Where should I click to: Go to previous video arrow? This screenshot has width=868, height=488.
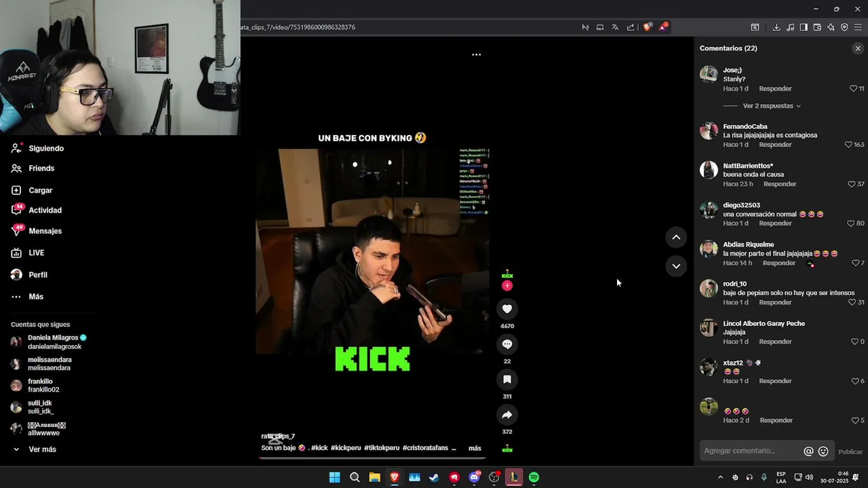(x=676, y=237)
